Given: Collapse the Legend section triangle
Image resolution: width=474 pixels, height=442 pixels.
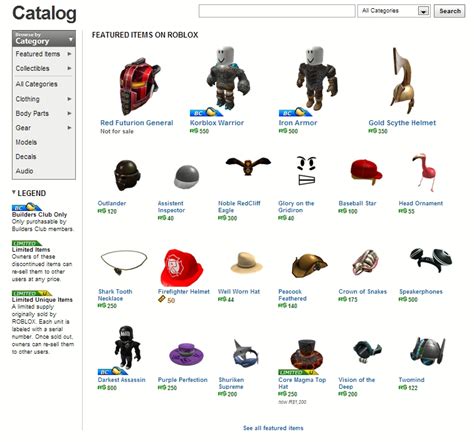Looking at the screenshot, I should click(x=14, y=192).
